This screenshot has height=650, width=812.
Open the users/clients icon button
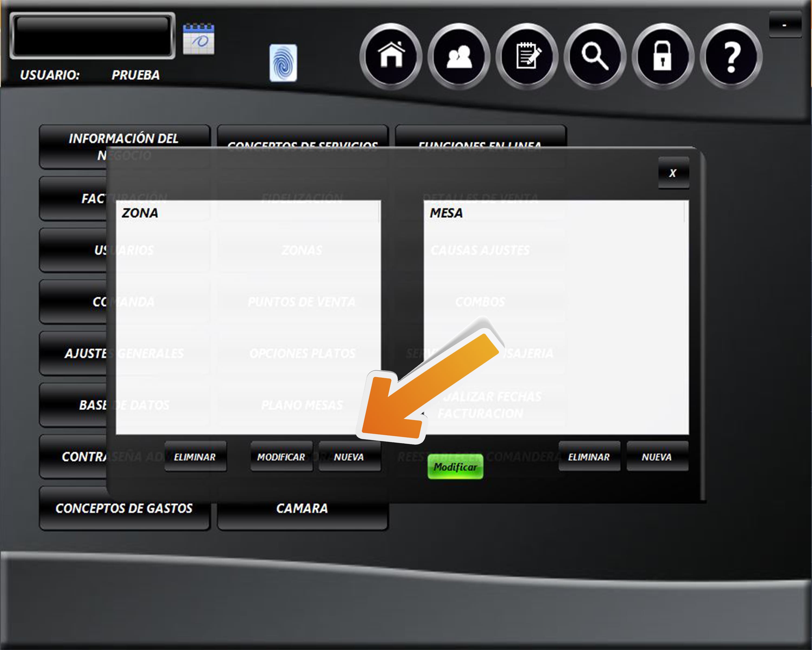click(x=459, y=57)
